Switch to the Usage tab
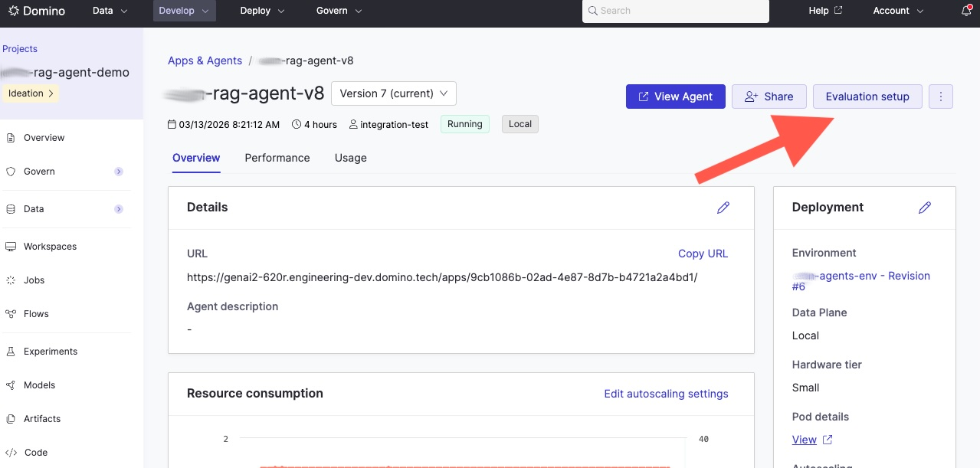Viewport: 980px width, 468px height. 350,158
